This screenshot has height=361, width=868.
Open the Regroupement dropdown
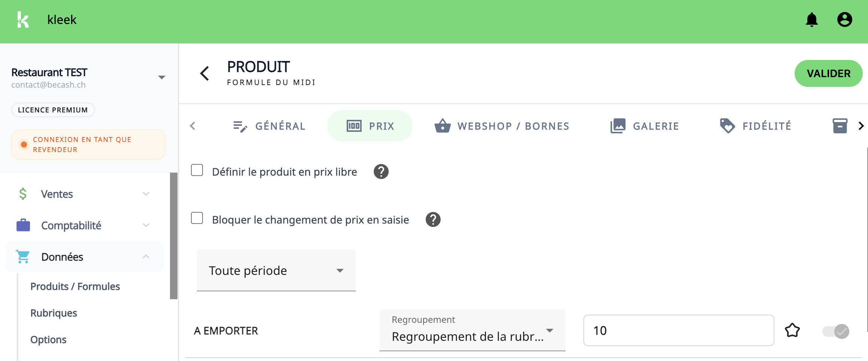tap(472, 330)
